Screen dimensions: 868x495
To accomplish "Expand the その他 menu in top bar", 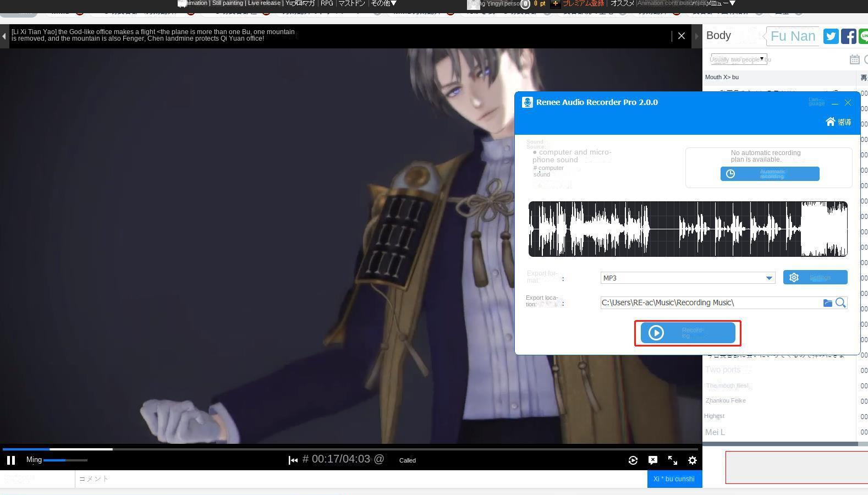I will click(383, 3).
